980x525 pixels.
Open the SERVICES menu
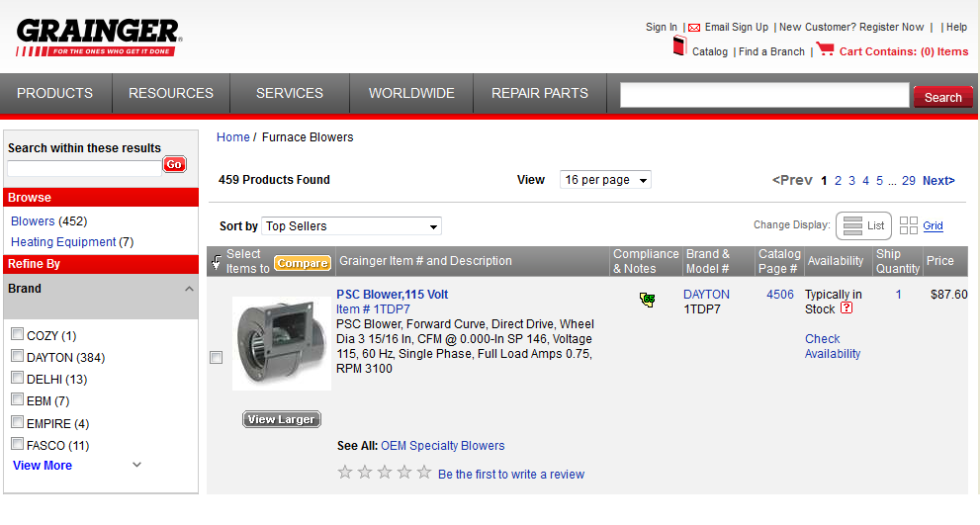(290, 93)
